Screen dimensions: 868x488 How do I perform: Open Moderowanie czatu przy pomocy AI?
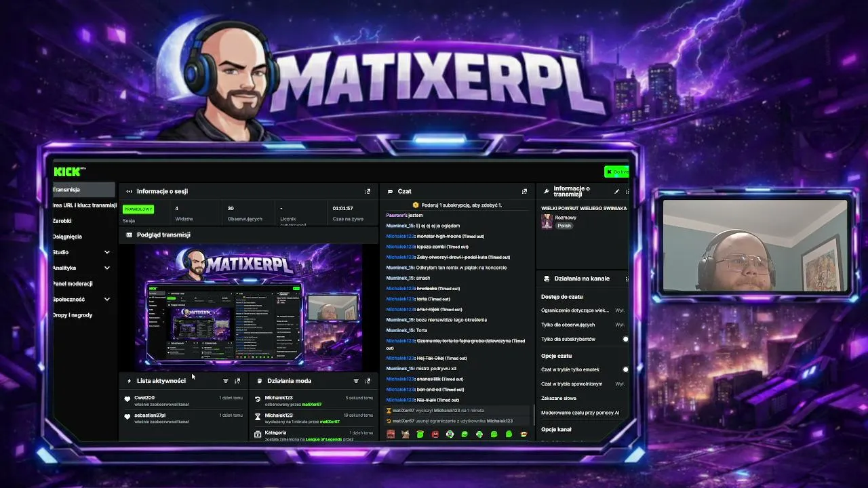click(x=580, y=412)
